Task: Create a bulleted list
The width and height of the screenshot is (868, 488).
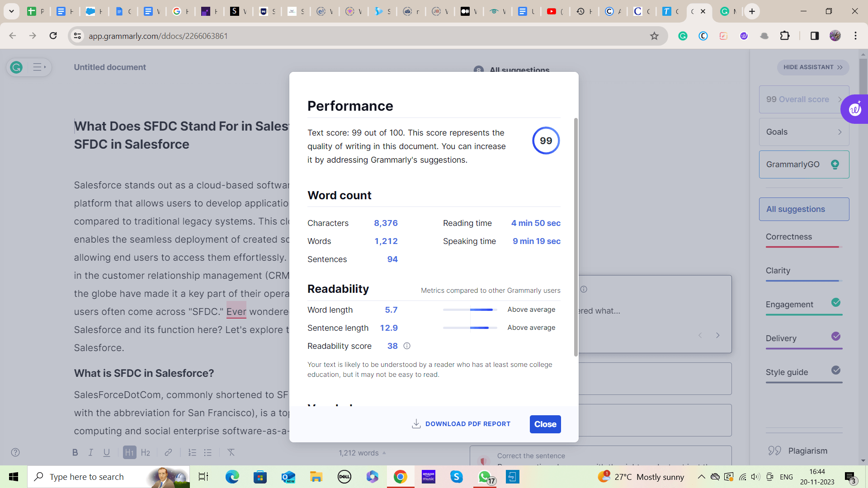Action: 208,452
